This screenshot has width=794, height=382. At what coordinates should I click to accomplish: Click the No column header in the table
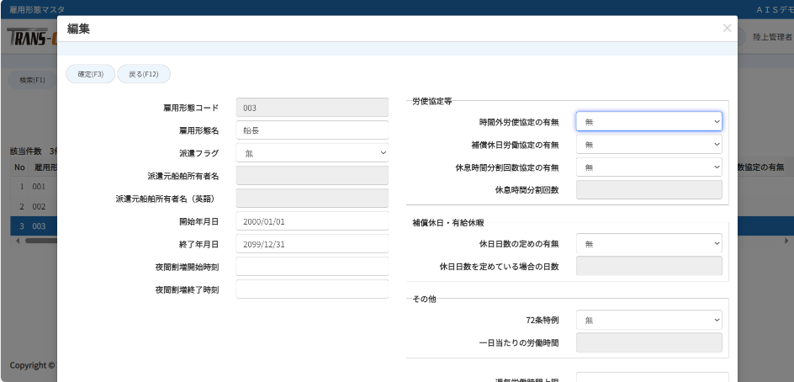pyautogui.click(x=19, y=167)
